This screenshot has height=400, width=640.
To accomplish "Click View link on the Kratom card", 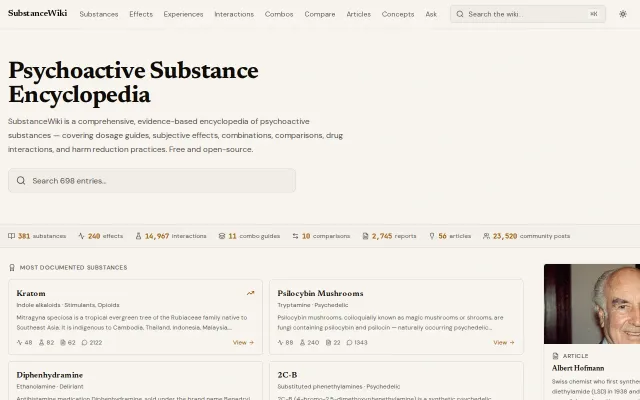I will pos(243,342).
